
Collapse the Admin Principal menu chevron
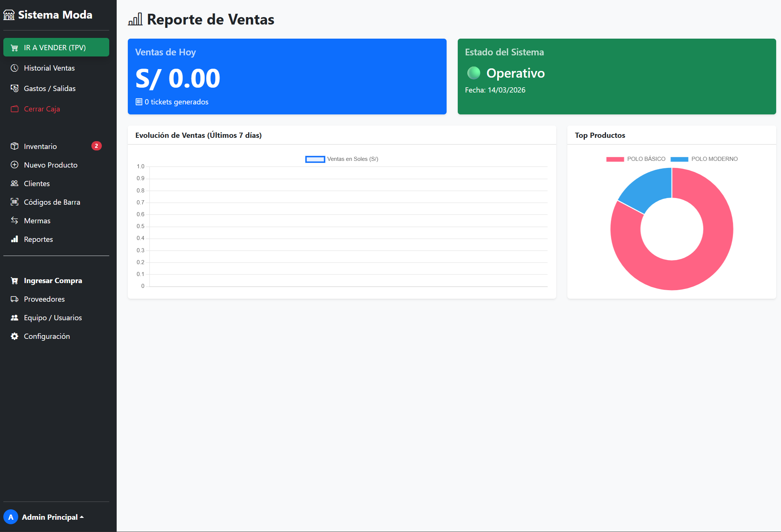click(82, 517)
